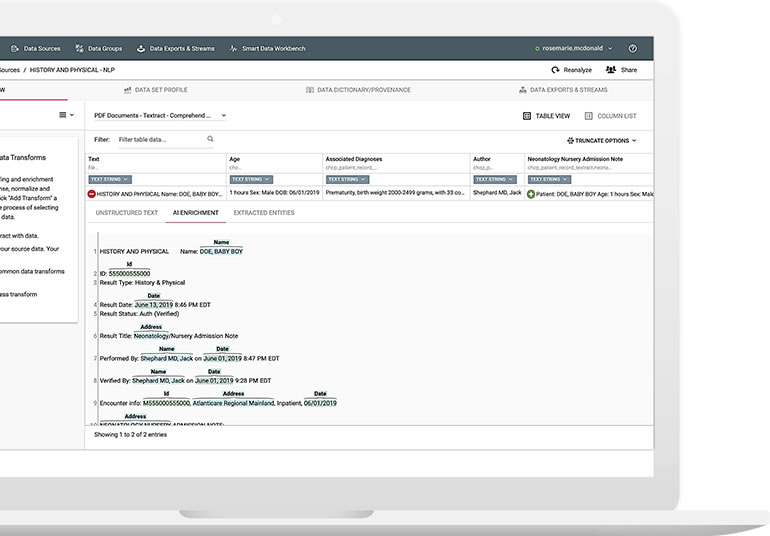Collapse the row using the red minus icon
770x536 pixels.
pyautogui.click(x=91, y=194)
